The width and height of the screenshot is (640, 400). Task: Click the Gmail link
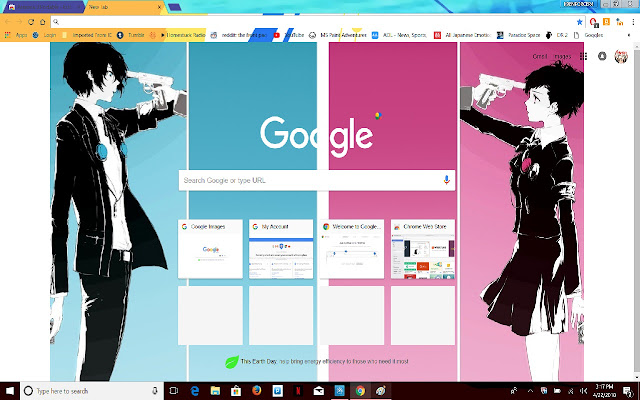coord(540,56)
